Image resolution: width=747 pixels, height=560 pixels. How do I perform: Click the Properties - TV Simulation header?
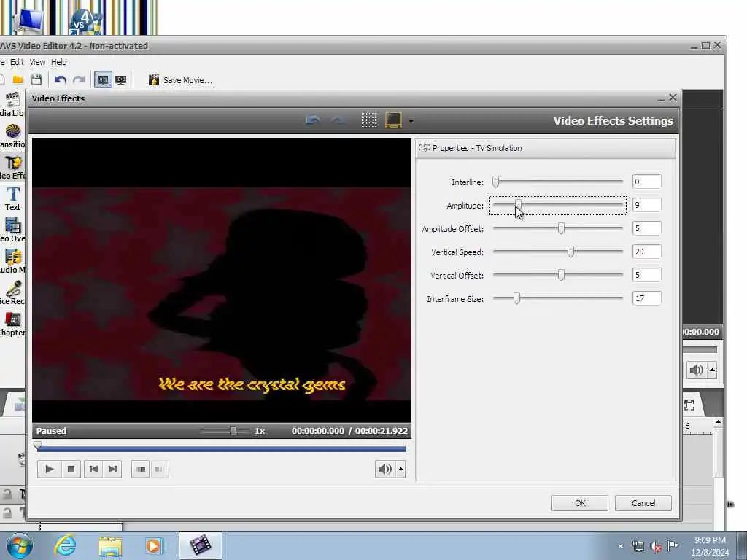(x=546, y=148)
